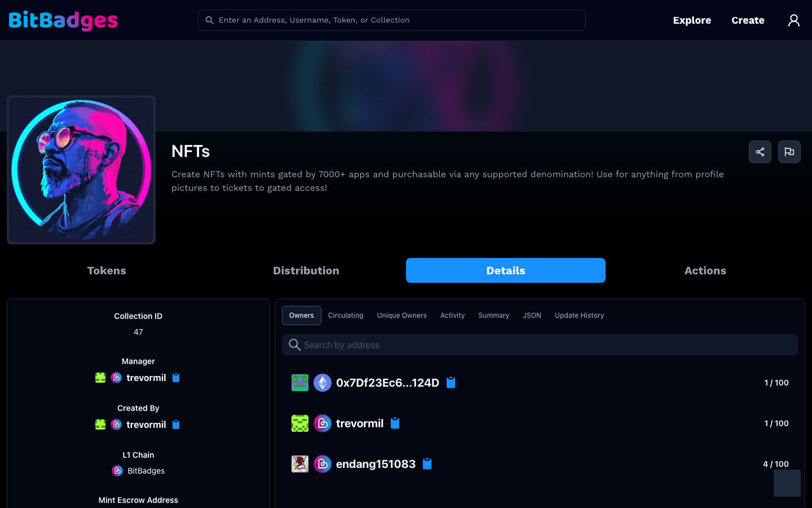Click the owner search magnifier icon
The width and height of the screenshot is (812, 508).
click(x=294, y=345)
